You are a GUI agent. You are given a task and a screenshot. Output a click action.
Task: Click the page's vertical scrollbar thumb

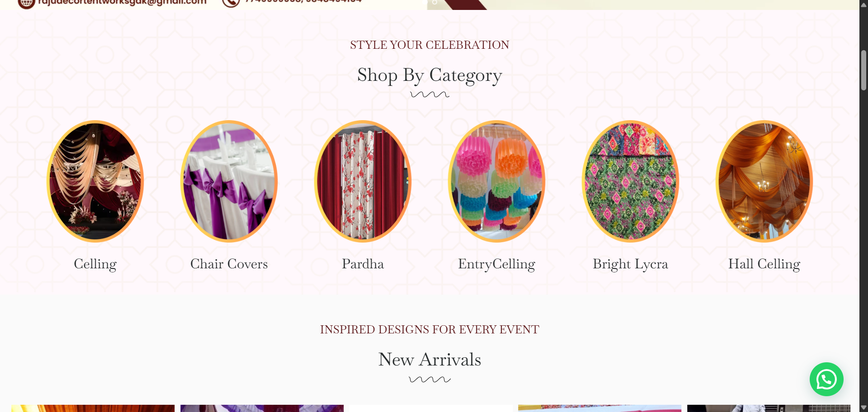(x=863, y=70)
